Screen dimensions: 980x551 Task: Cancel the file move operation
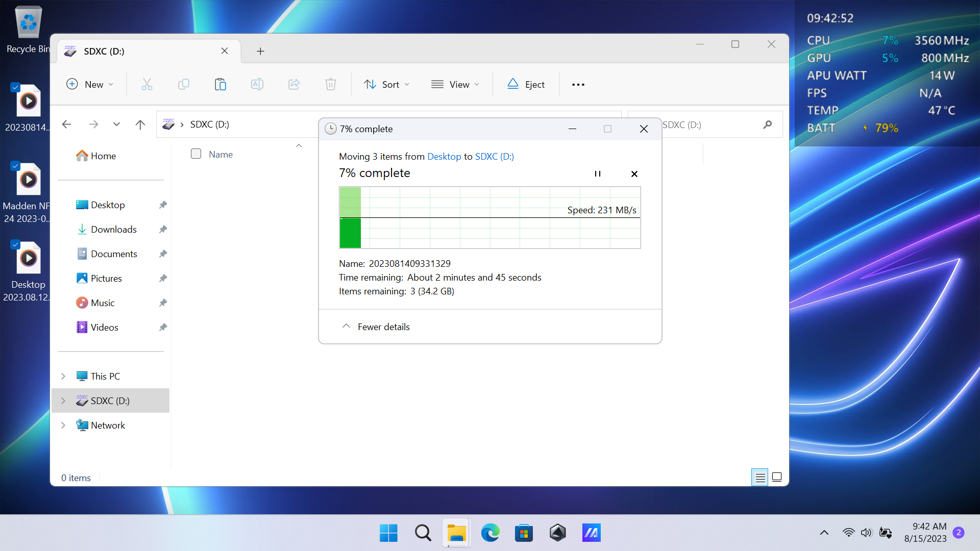634,174
